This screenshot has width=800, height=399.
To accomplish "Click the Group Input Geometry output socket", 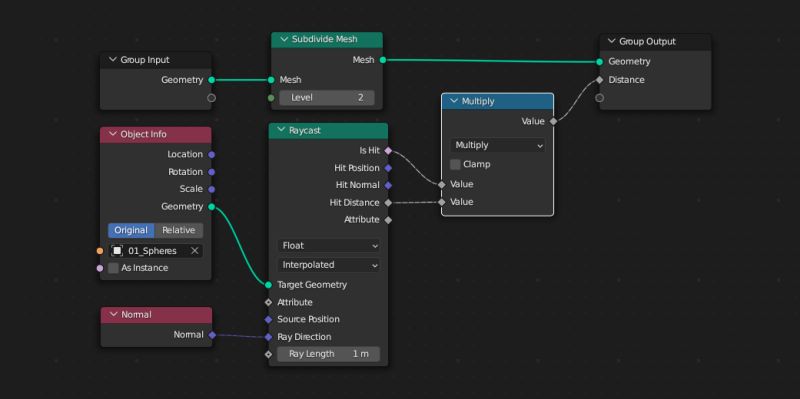I will (x=212, y=80).
